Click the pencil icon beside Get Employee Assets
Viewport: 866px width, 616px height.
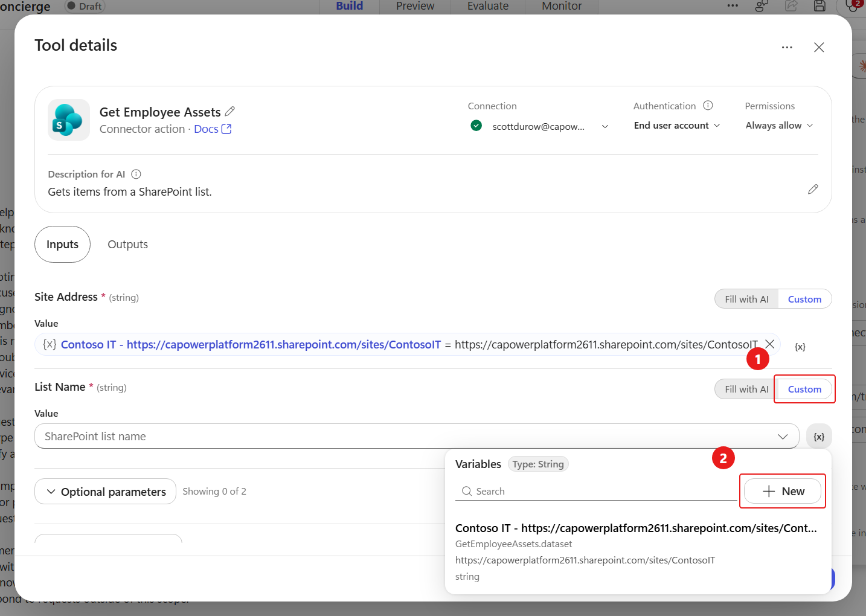coord(230,112)
